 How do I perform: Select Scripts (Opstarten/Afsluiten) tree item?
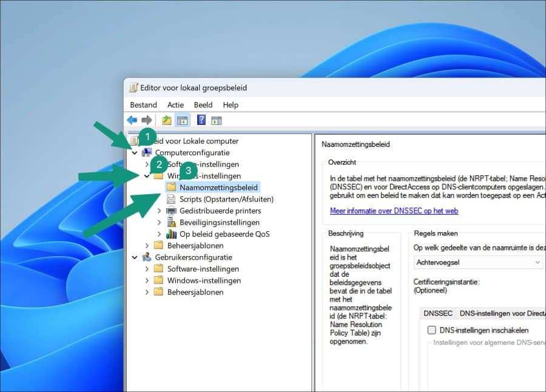[226, 199]
